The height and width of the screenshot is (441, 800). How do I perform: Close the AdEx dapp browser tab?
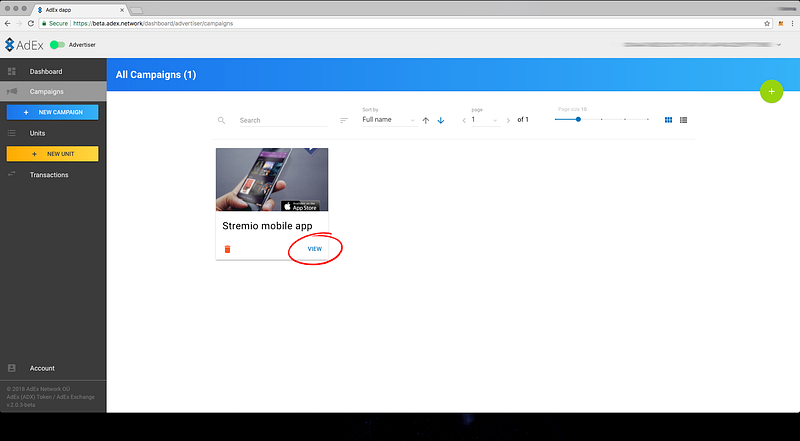coord(121,10)
